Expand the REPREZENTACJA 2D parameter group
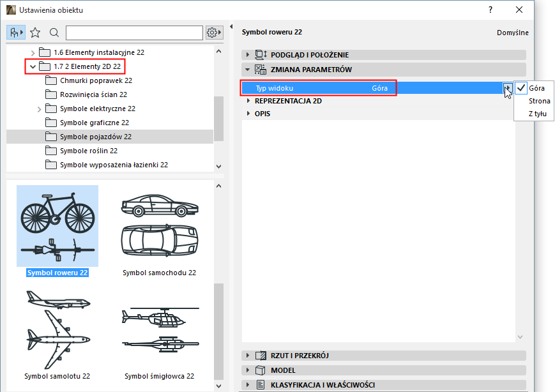Image resolution: width=555 pixels, height=392 pixels. (x=247, y=101)
